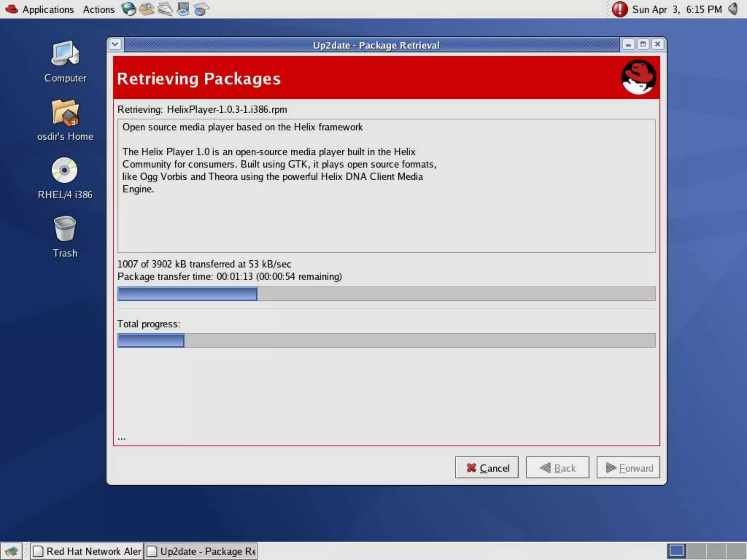Open the Applications menu
Viewport: 747px width, 560px height.
(48, 9)
